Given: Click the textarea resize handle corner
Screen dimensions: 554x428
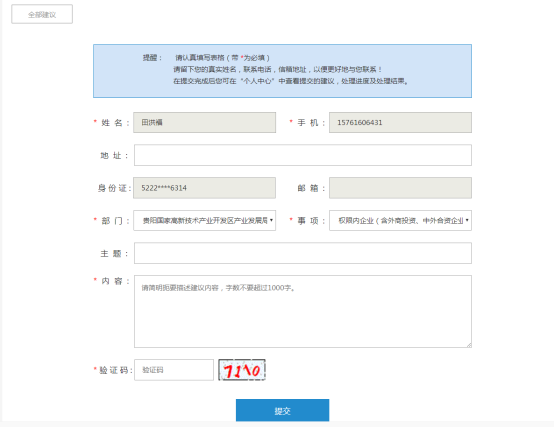Looking at the screenshot, I should tap(469, 345).
